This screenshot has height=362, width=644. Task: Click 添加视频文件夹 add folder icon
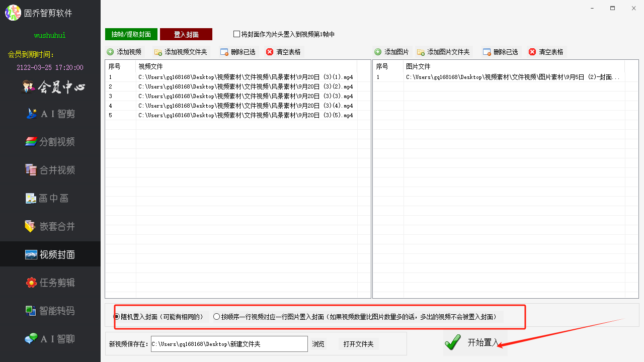click(182, 52)
